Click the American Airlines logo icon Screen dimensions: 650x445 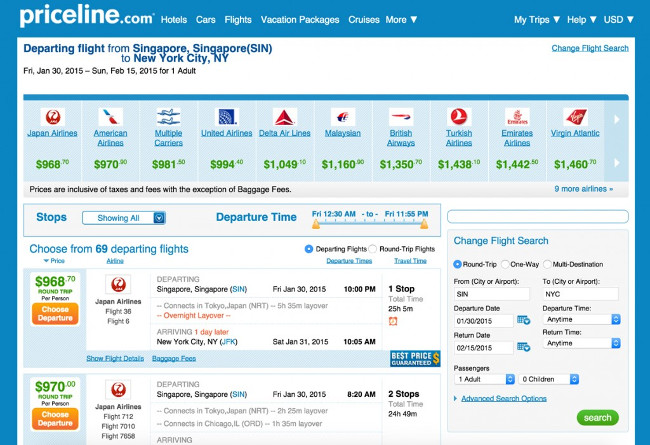coord(110,117)
